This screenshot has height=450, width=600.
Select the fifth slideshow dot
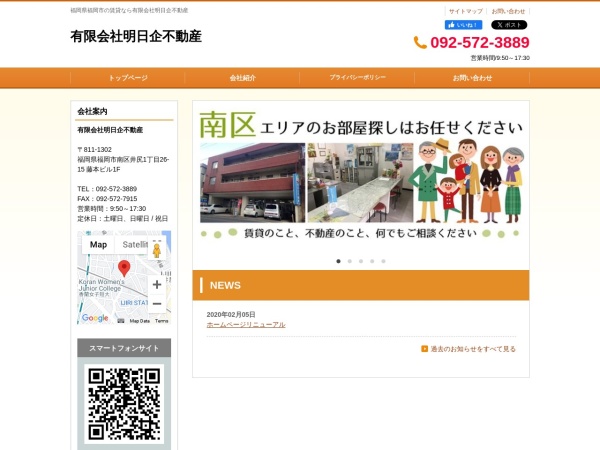(x=383, y=261)
